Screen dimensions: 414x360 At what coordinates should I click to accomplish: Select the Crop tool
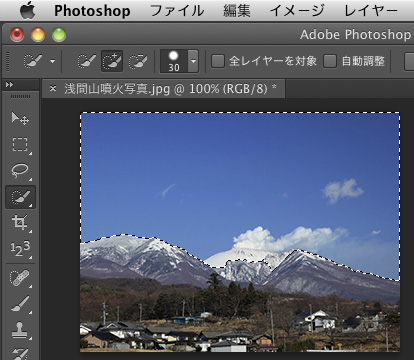point(20,223)
